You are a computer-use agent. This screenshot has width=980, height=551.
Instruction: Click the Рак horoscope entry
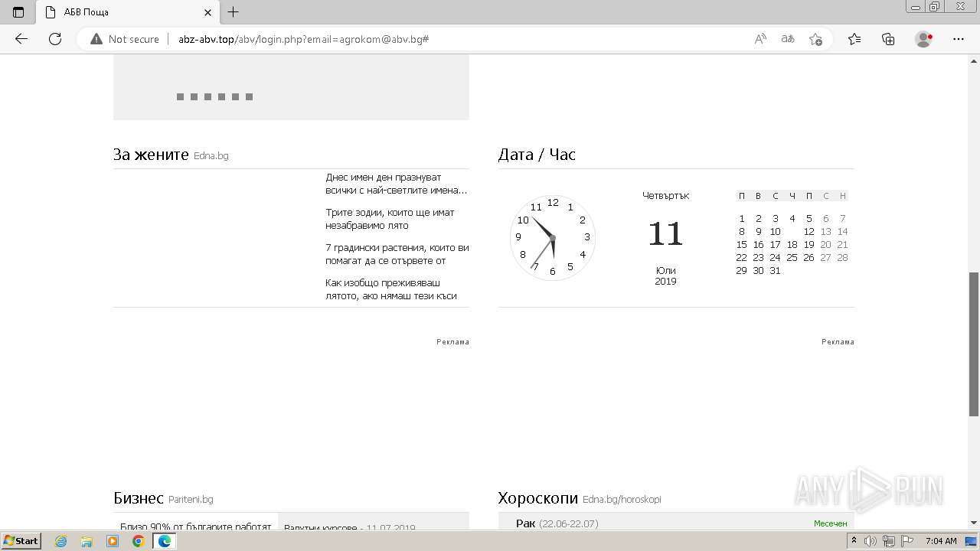tap(557, 523)
